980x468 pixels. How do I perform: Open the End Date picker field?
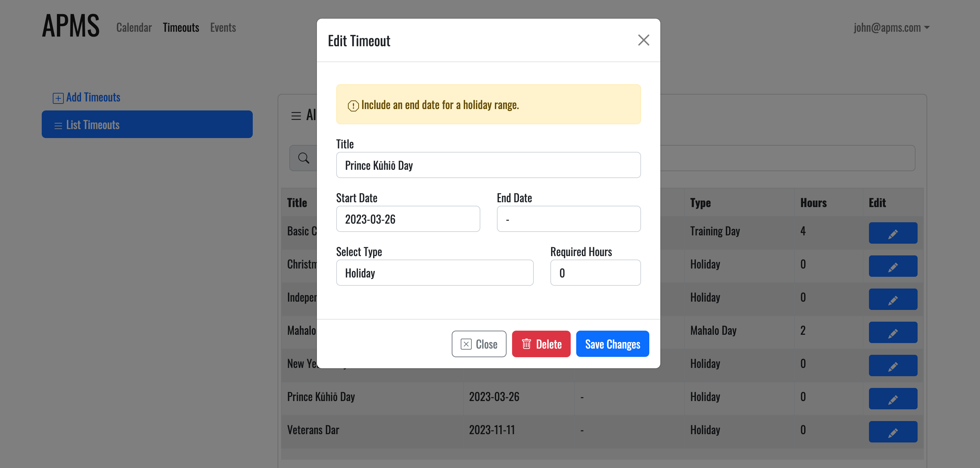568,219
